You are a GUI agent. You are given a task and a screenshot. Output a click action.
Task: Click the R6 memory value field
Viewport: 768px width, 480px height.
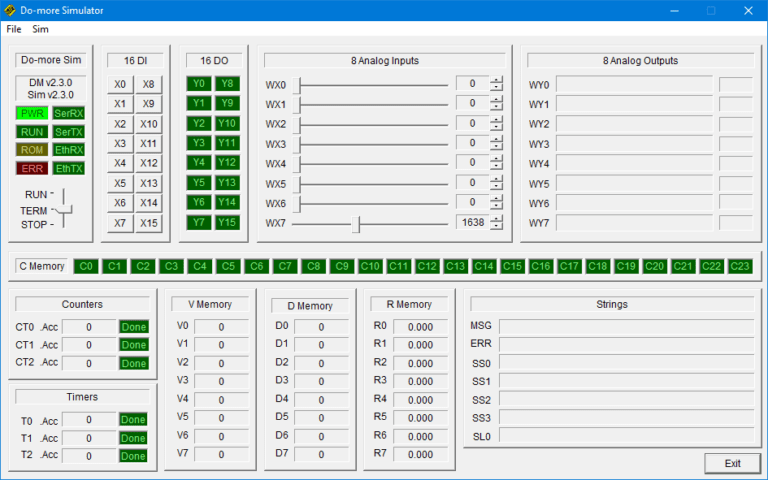[421, 436]
